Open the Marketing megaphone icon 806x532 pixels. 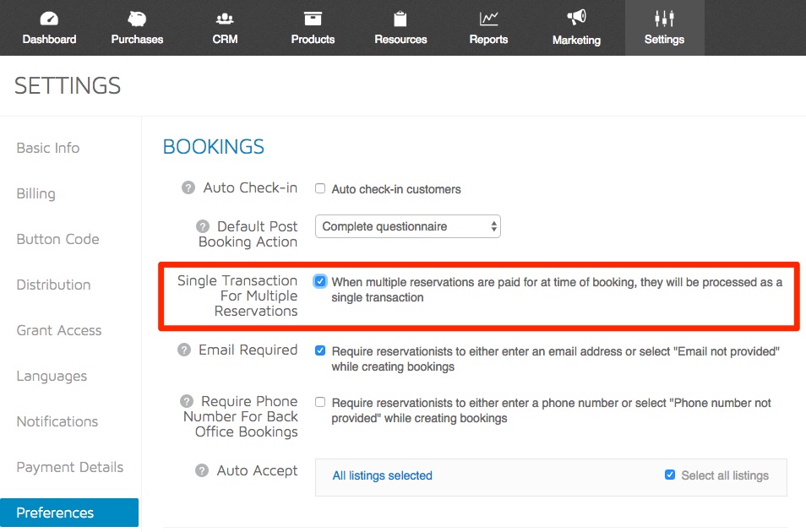click(576, 18)
